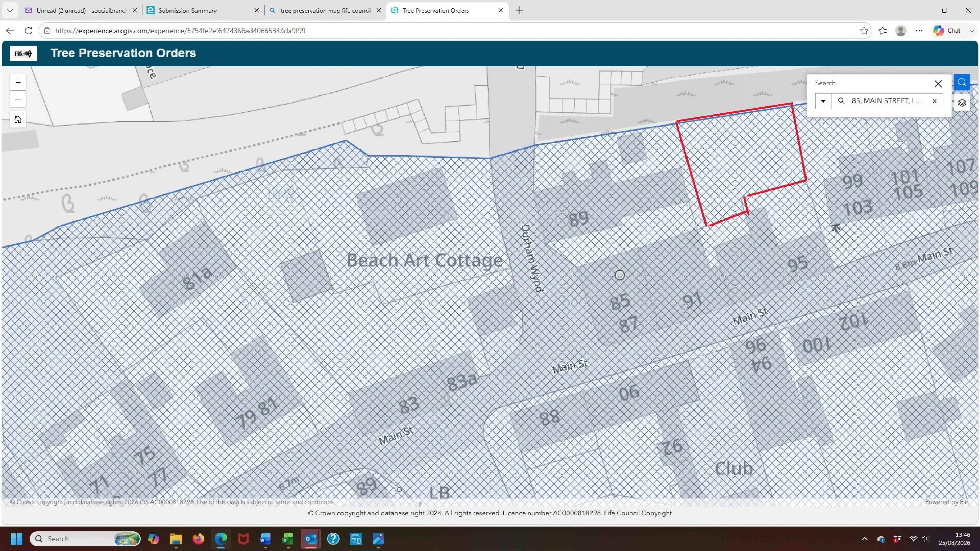
Task: Open the McAfee app from taskbar
Action: (243, 539)
